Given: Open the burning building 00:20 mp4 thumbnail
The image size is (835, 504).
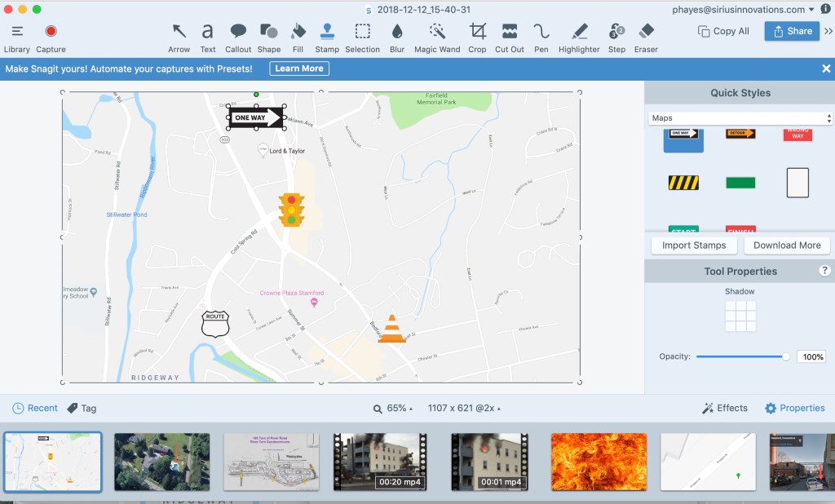Looking at the screenshot, I should 382,462.
